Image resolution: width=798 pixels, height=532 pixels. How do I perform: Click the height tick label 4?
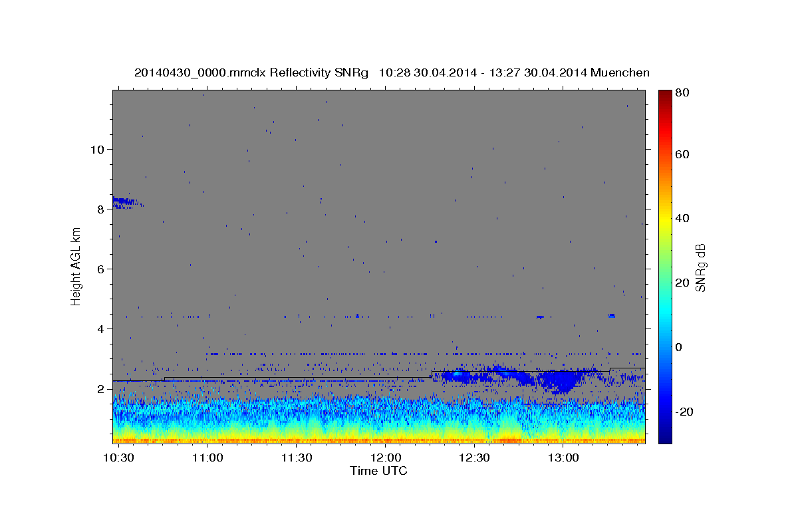pyautogui.click(x=102, y=329)
